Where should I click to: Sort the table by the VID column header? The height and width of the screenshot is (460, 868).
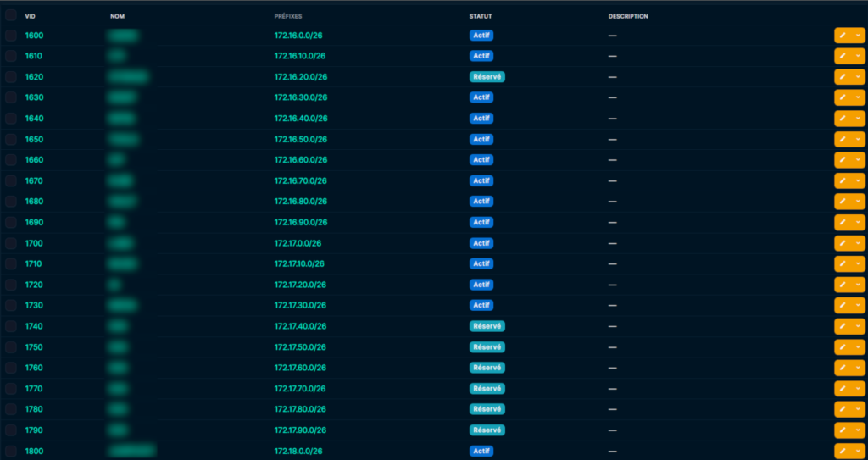(31, 16)
